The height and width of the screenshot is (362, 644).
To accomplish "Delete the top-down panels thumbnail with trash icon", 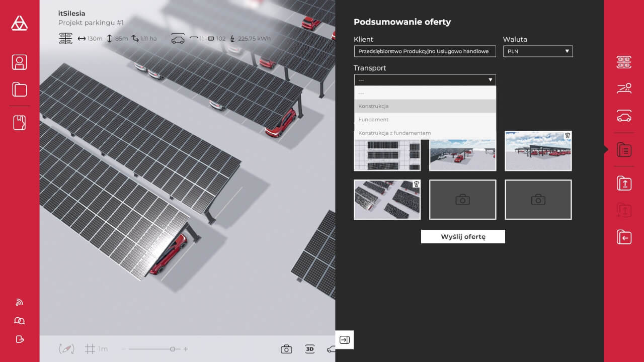I will coord(416,185).
